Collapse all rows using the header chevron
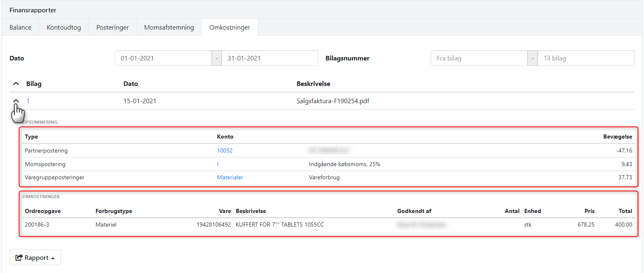The image size is (644, 273). pos(16,84)
